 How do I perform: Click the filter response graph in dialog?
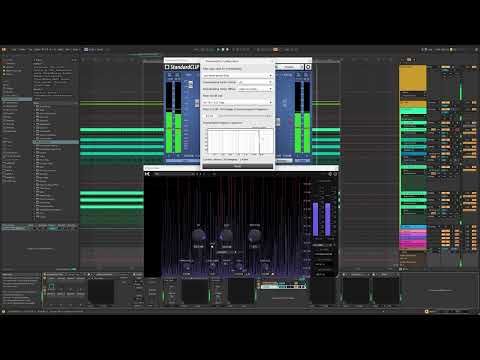coord(240,142)
